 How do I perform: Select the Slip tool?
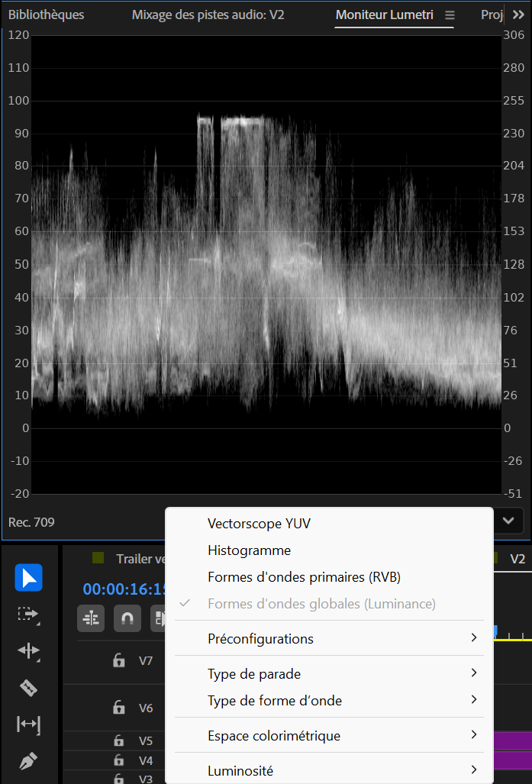(28, 724)
